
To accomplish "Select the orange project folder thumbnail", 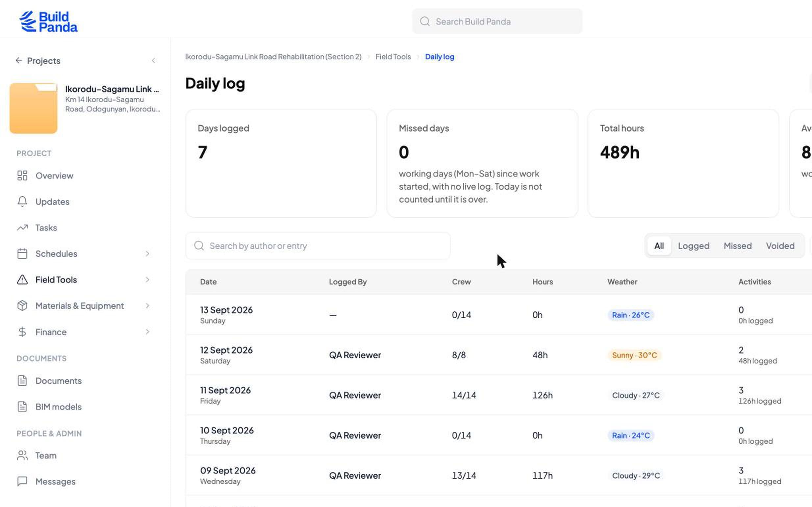I will (x=34, y=108).
